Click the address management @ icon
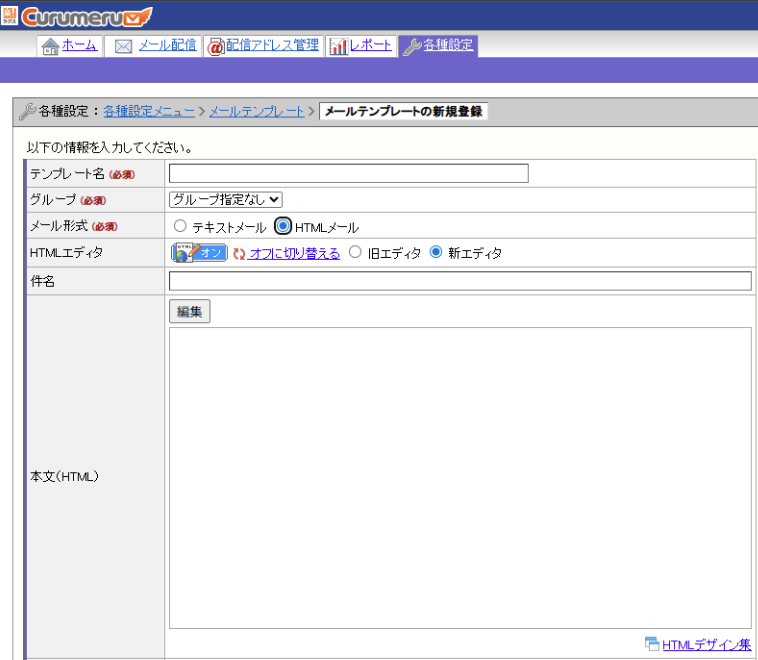 pyautogui.click(x=215, y=46)
